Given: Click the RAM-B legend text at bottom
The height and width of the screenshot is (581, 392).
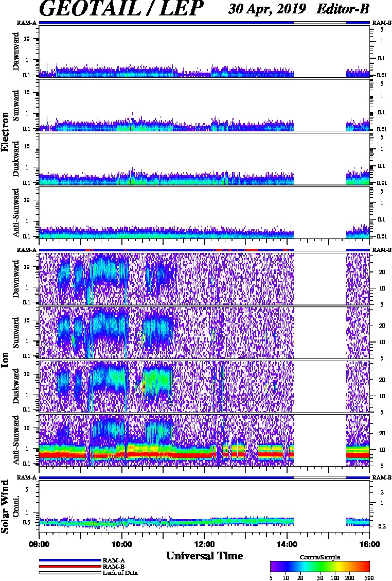Looking at the screenshot, I should [114, 567].
